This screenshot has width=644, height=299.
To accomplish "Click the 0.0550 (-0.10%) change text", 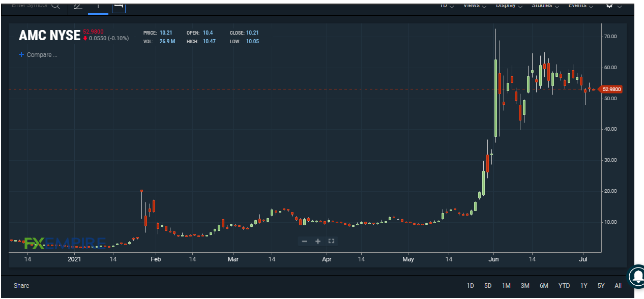I will click(109, 39).
